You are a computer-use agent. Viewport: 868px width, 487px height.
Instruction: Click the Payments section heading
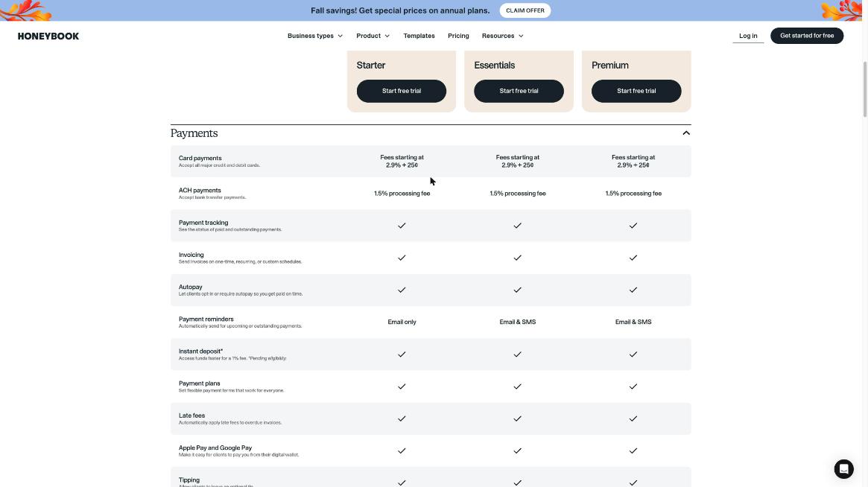click(x=194, y=133)
